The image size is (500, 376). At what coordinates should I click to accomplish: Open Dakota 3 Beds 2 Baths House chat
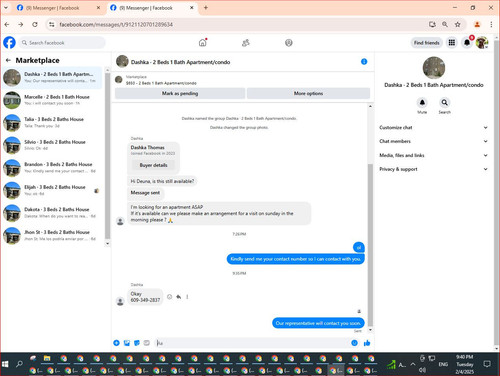click(x=53, y=212)
